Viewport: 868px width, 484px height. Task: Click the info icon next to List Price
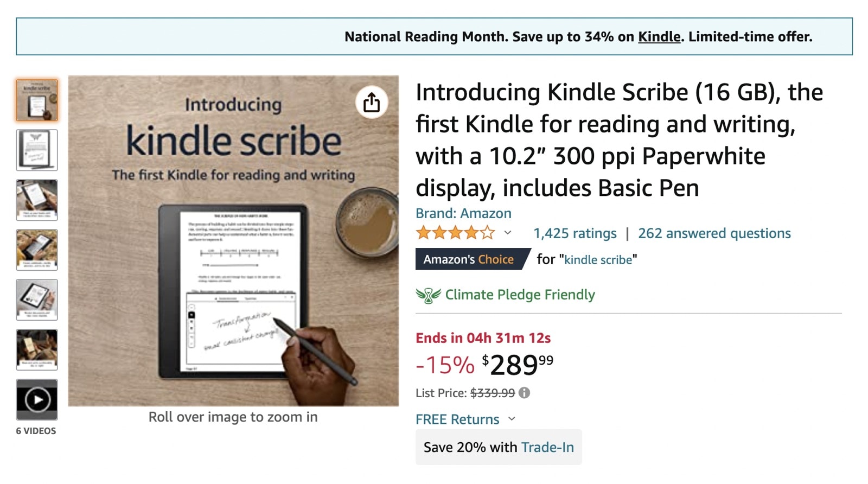click(524, 392)
